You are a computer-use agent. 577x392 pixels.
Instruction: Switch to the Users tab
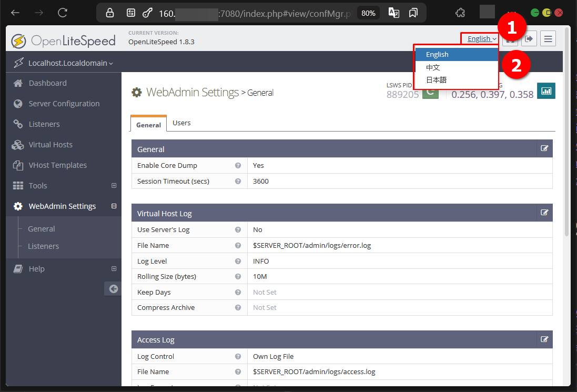pos(181,123)
